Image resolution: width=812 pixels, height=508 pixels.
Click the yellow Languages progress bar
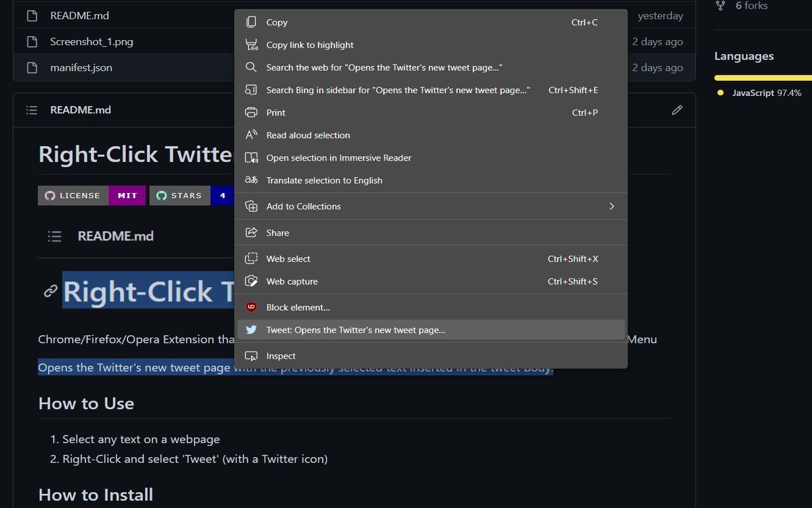pyautogui.click(x=763, y=78)
